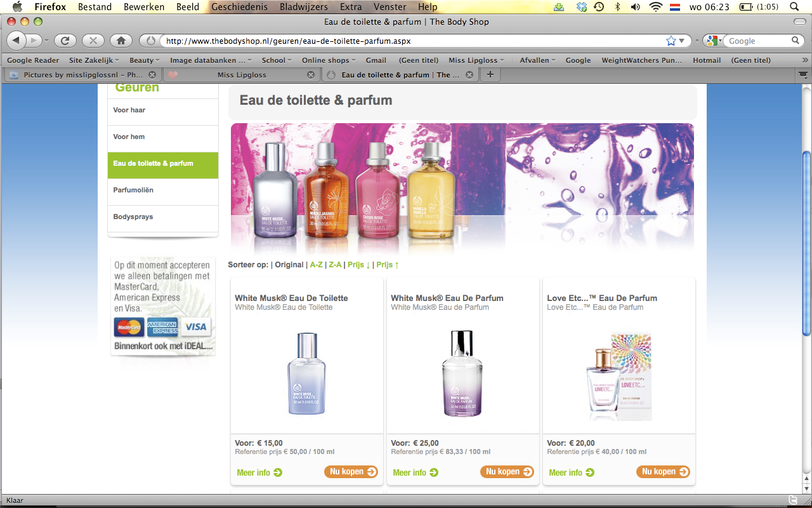The height and width of the screenshot is (508, 812).
Task: Open the Bladwijzers menu
Action: click(304, 7)
